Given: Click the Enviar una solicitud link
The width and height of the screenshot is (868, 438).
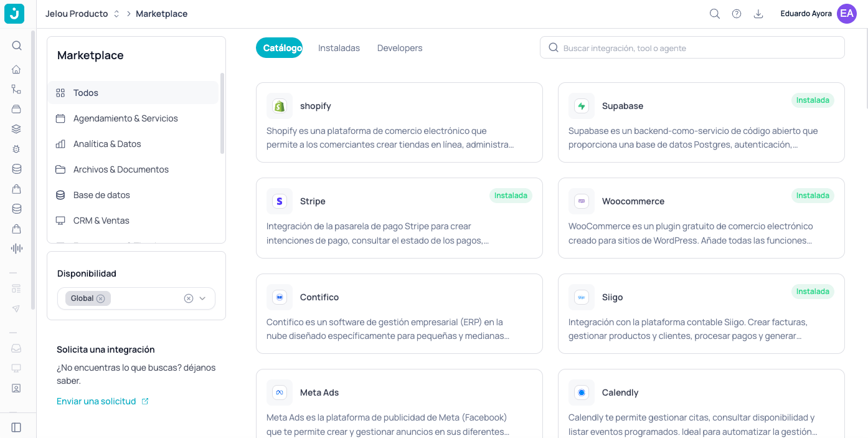Looking at the screenshot, I should pos(97,401).
